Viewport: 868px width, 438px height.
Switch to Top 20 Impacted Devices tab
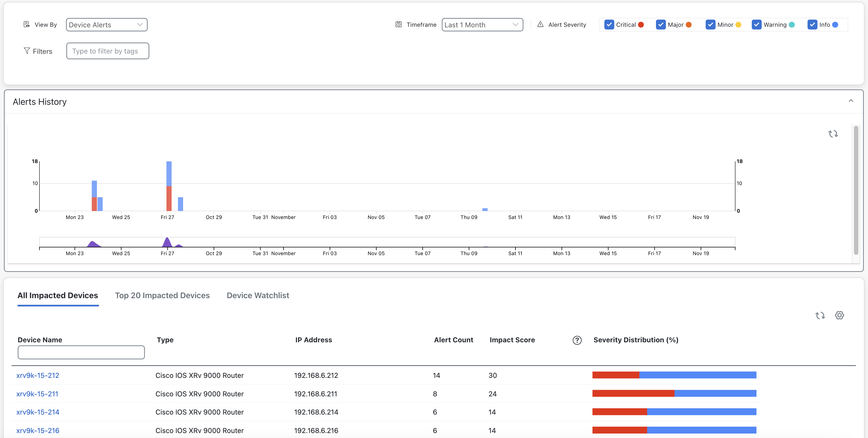(162, 295)
